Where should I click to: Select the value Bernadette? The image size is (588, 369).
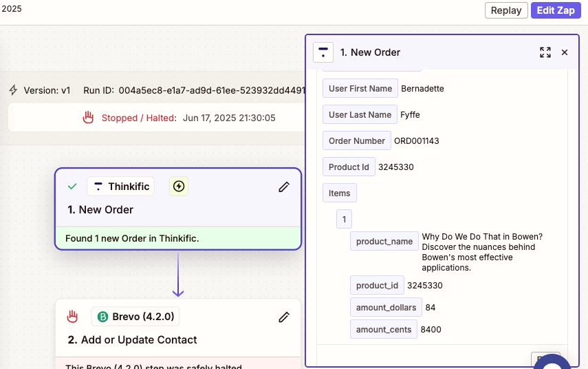click(x=422, y=89)
